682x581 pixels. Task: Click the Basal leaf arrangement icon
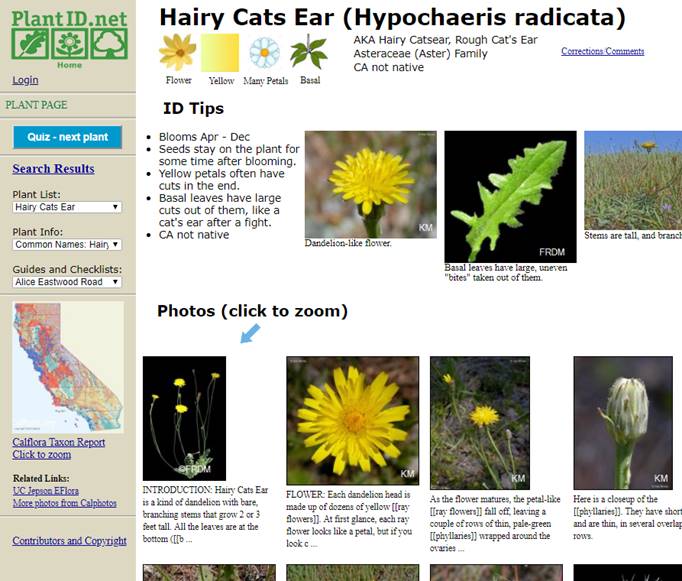309,52
